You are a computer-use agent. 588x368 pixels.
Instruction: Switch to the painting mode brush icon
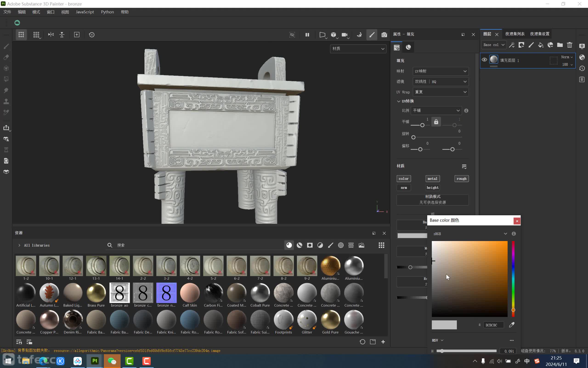point(372,34)
